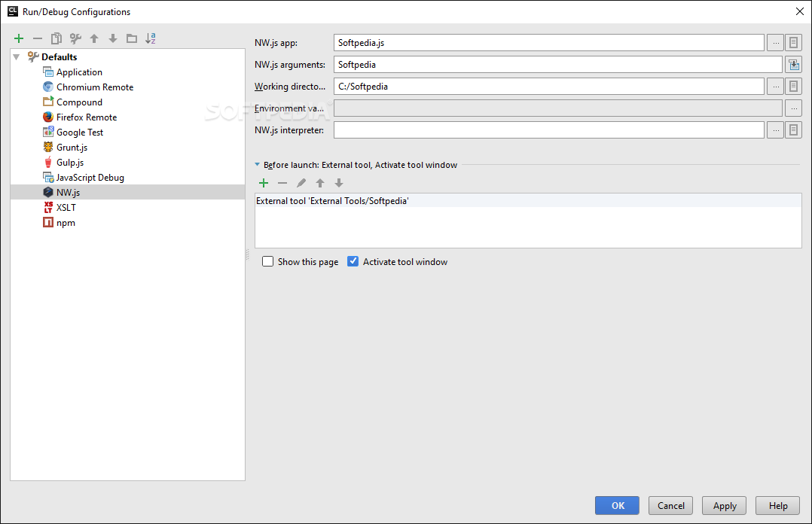Open edit defaults wrench icon in toolbar
812x524 pixels.
pos(75,38)
